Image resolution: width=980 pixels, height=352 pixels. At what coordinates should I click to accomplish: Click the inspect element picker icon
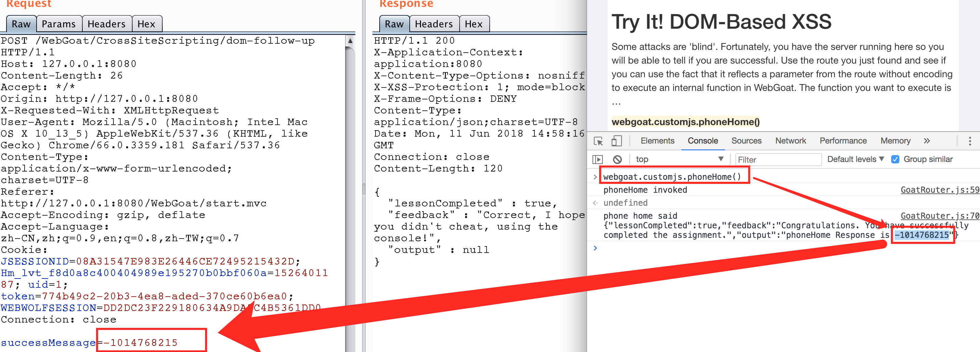tap(598, 141)
